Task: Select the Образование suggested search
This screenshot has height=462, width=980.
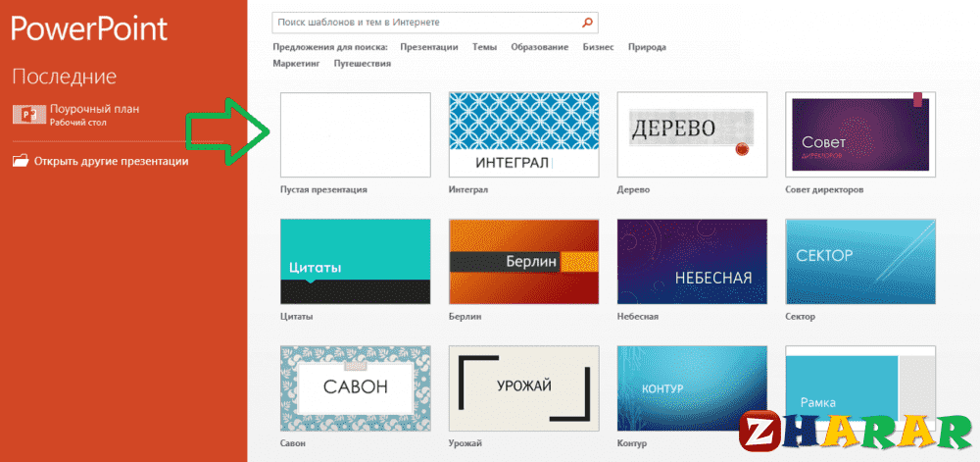Action: point(539,47)
